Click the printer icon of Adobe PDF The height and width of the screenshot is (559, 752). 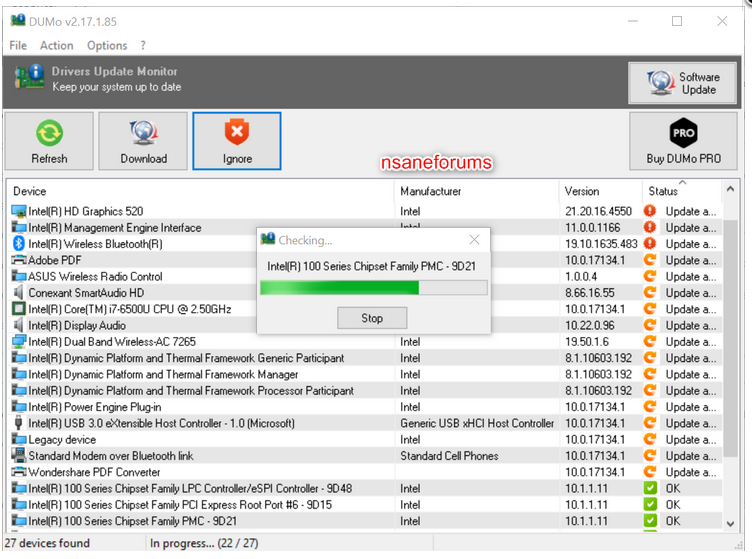pos(19,260)
